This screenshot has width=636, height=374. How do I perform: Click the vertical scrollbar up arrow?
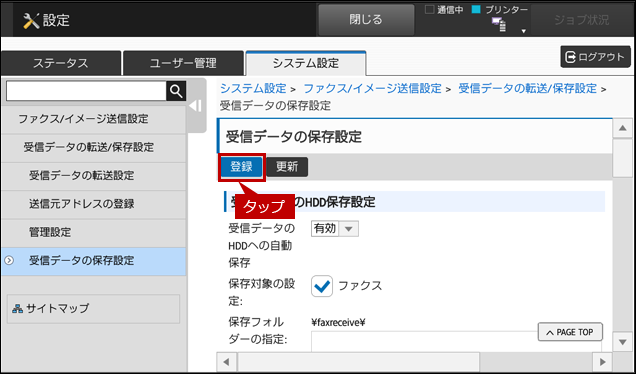[x=622, y=129]
